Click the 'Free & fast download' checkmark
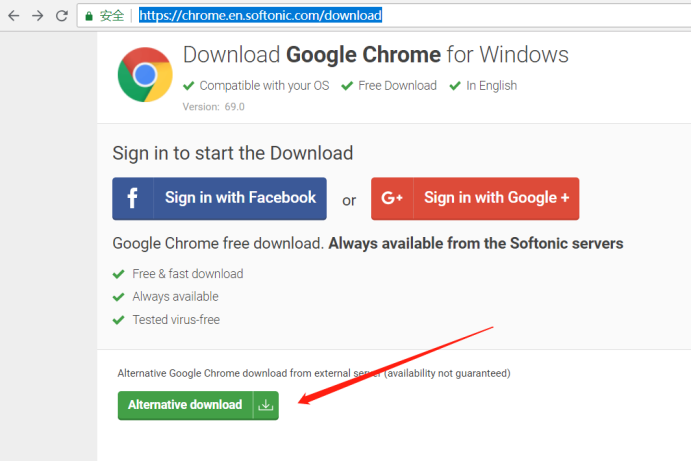The image size is (692, 462). coord(120,274)
